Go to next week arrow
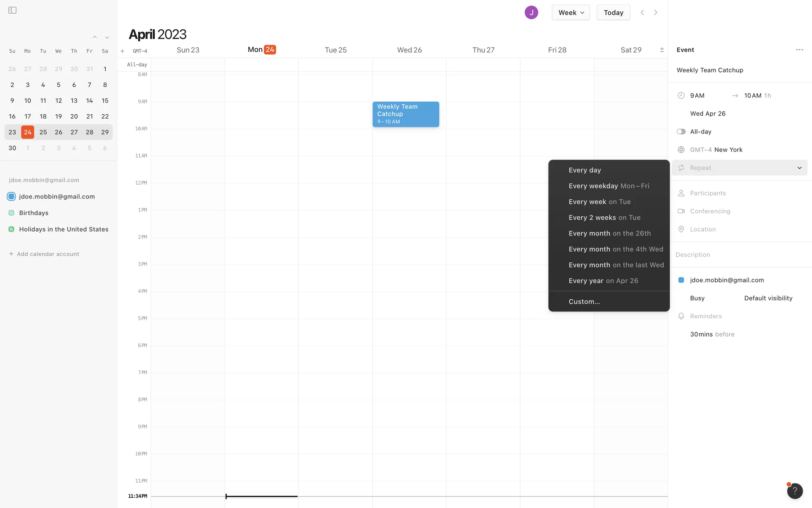 [656, 12]
